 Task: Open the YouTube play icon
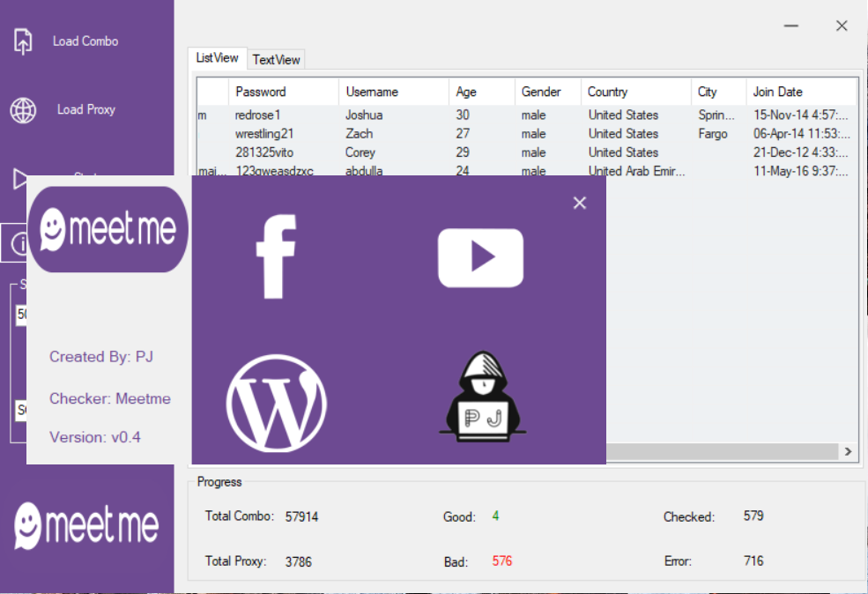[480, 258]
